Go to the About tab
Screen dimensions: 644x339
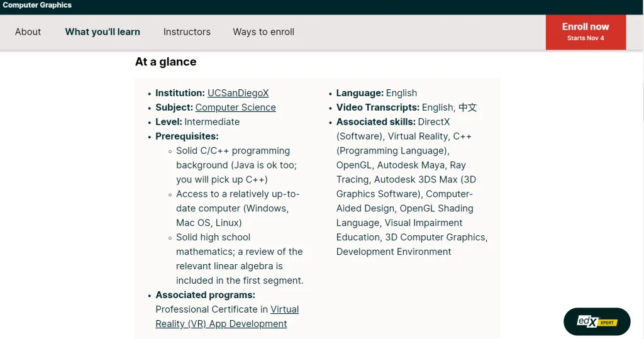tap(28, 32)
